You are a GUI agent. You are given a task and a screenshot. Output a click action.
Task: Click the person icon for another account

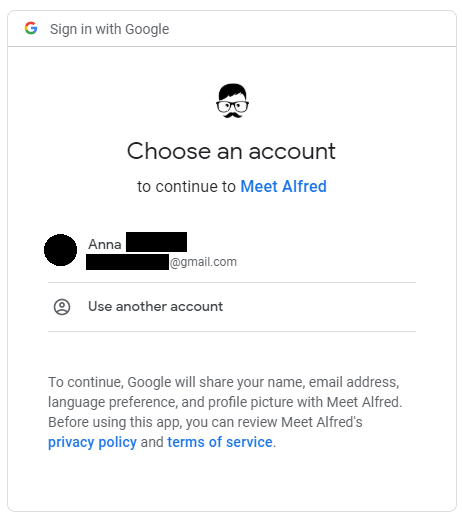[62, 307]
